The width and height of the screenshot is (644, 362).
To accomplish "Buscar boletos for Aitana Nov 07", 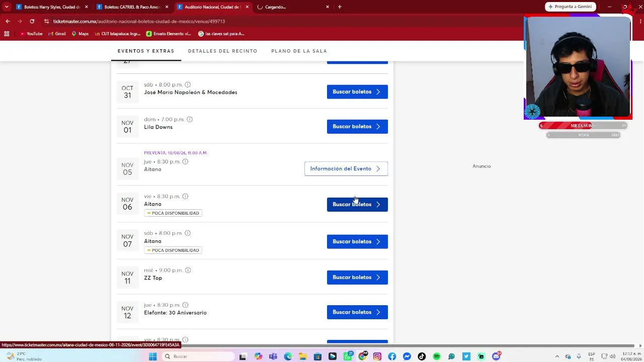I will point(357,241).
